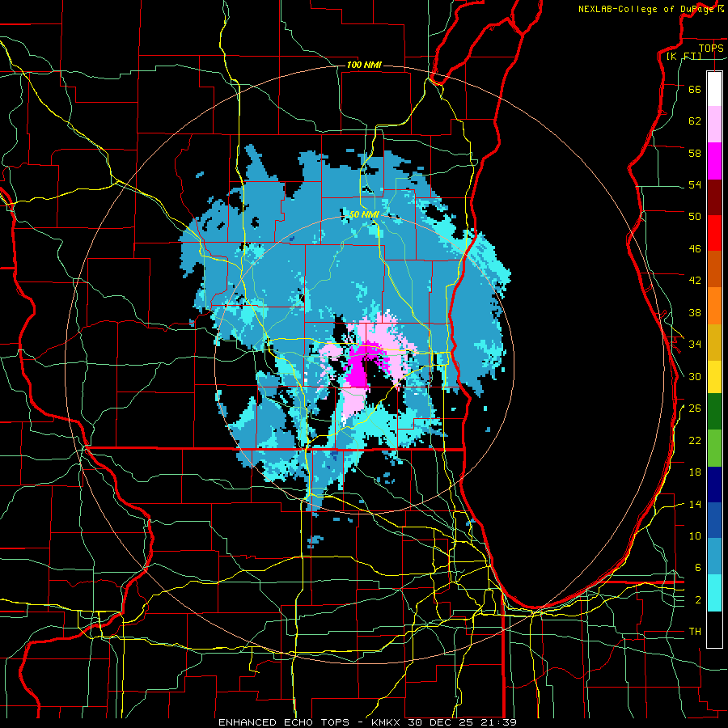The image size is (728, 728).
Task: Click the 100 NMI range ring label
Action: coord(364,65)
